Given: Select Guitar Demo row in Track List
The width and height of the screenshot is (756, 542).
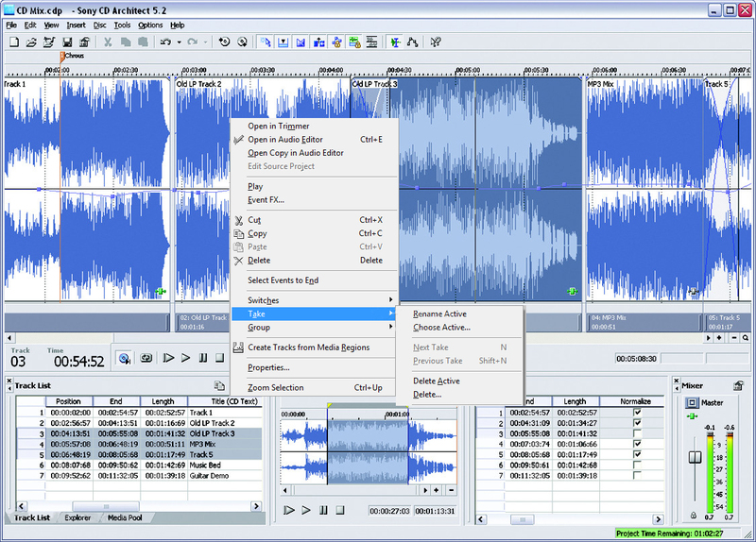Looking at the screenshot, I should coord(139,476).
